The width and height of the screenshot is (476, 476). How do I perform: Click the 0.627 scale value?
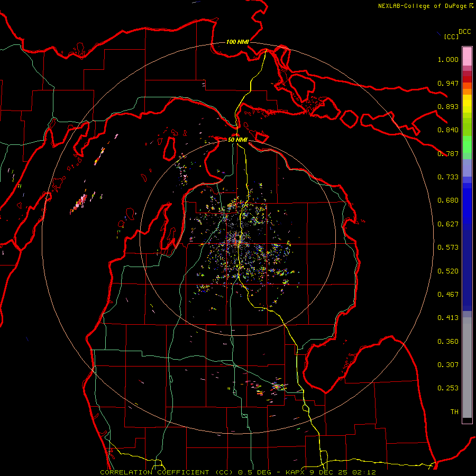(448, 224)
